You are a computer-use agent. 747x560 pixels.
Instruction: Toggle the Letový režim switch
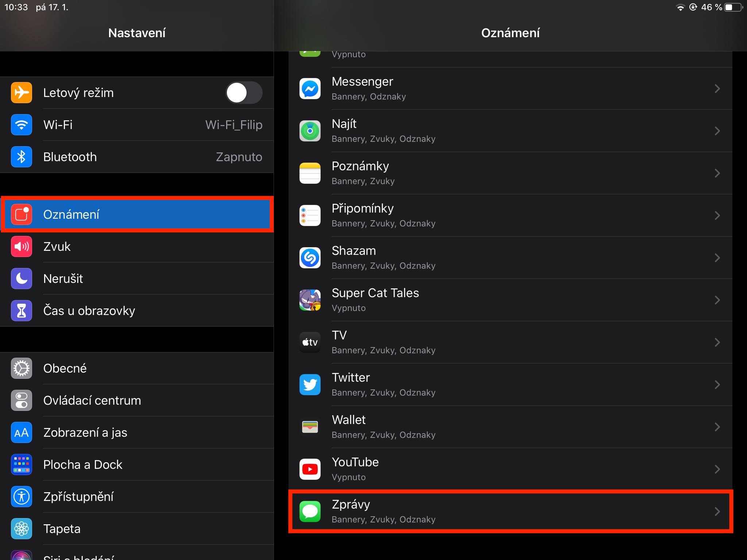244,93
